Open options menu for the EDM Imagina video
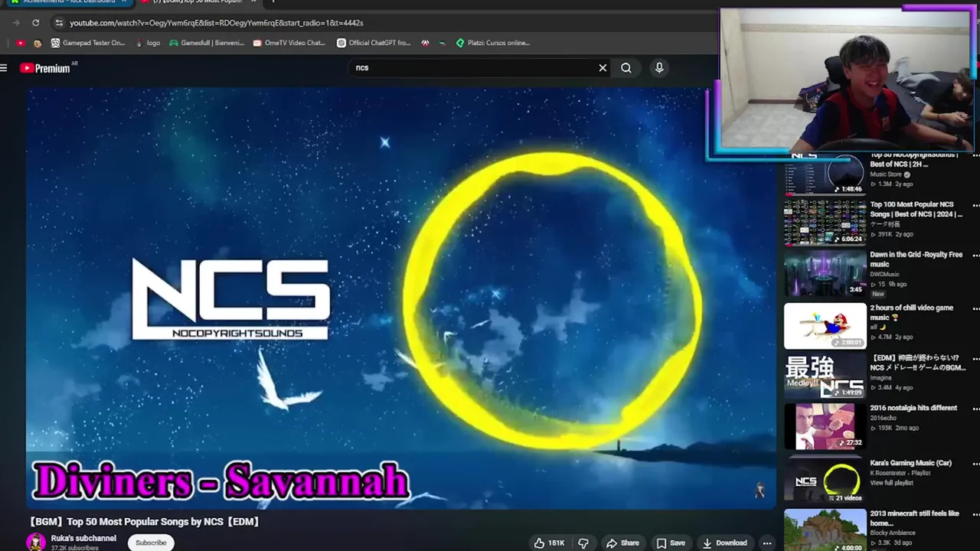 975,358
